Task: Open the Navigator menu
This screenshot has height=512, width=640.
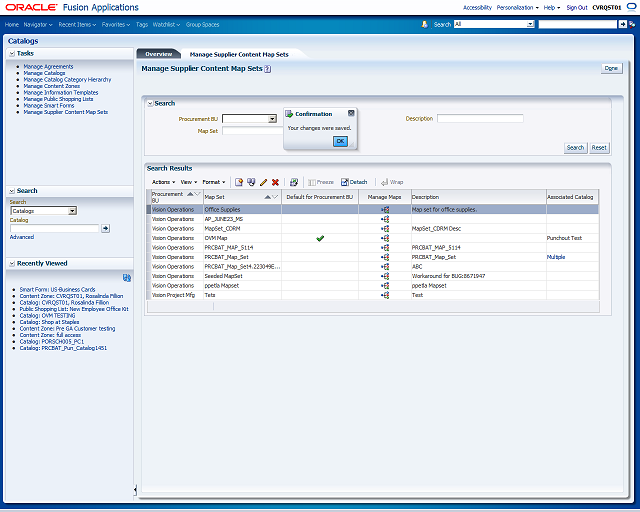Action: point(38,24)
